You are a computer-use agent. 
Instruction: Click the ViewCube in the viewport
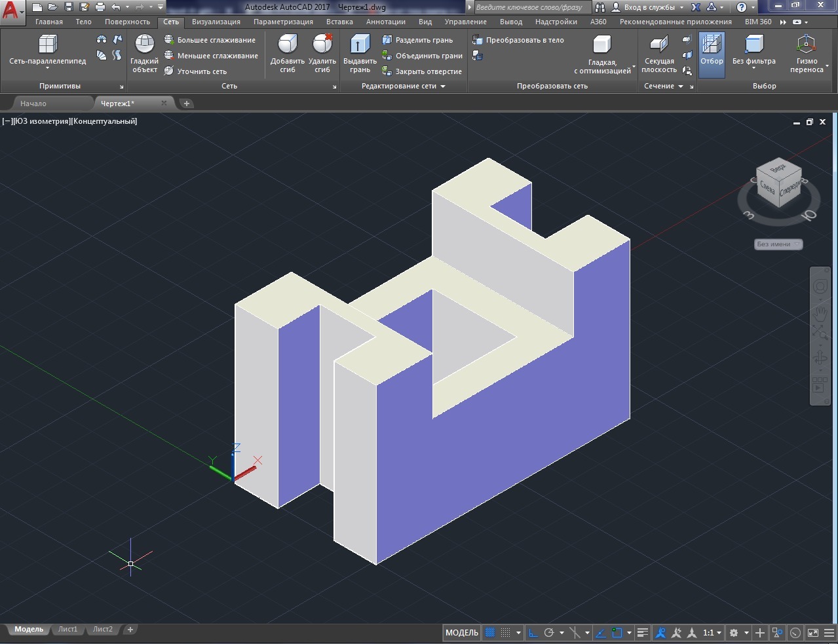[x=779, y=183]
